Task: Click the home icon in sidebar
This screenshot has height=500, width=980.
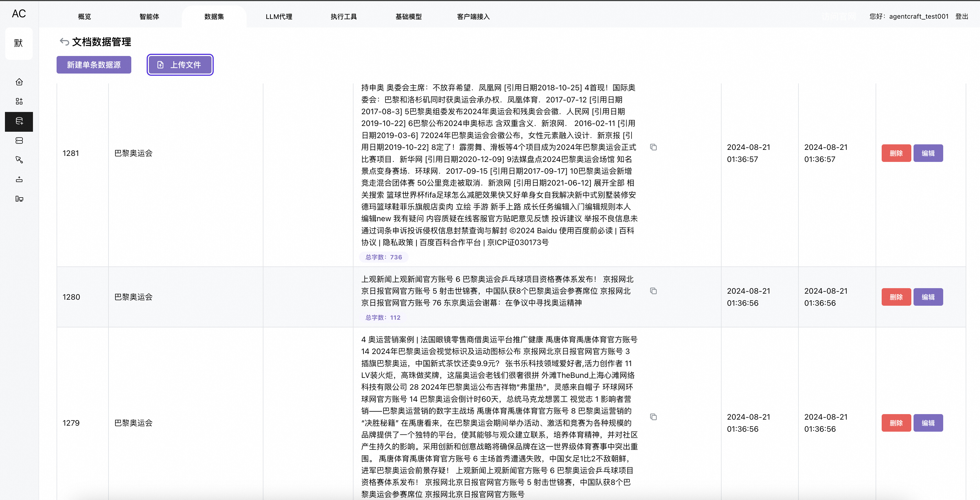Action: coord(19,82)
